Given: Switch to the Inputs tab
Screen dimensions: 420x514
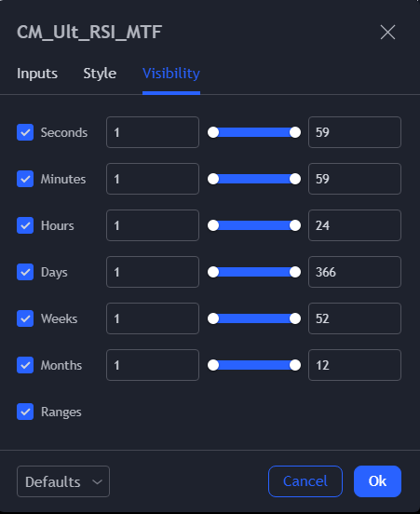Looking at the screenshot, I should (37, 74).
